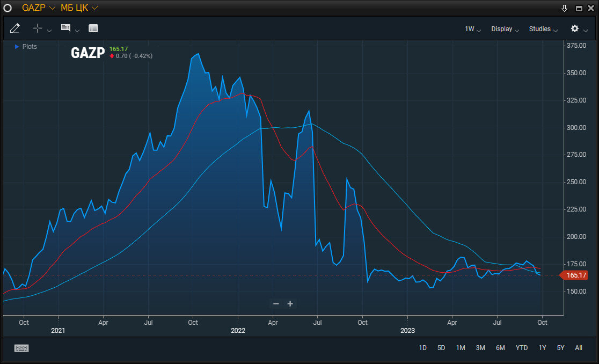This screenshot has width=599, height=364.
Task: Close the chart window
Action: (x=591, y=8)
